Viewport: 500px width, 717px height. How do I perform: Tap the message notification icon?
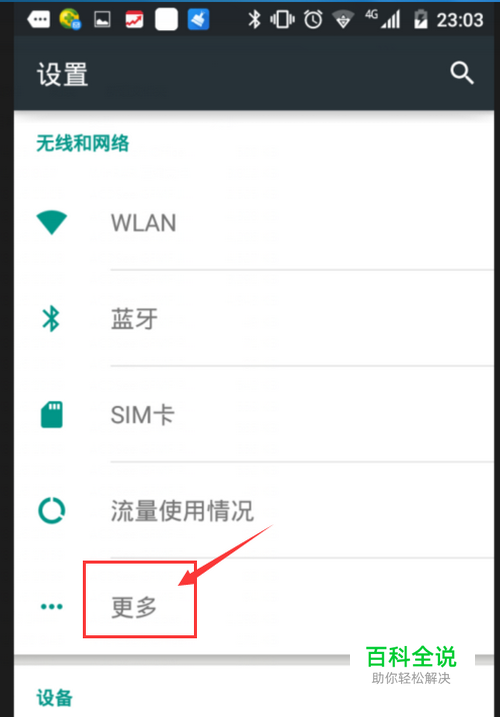39,20
